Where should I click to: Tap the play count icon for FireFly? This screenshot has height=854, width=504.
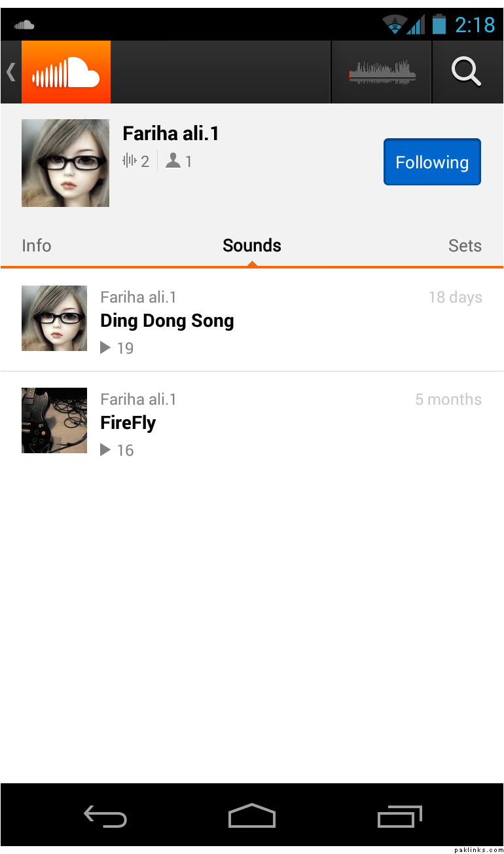click(x=105, y=450)
